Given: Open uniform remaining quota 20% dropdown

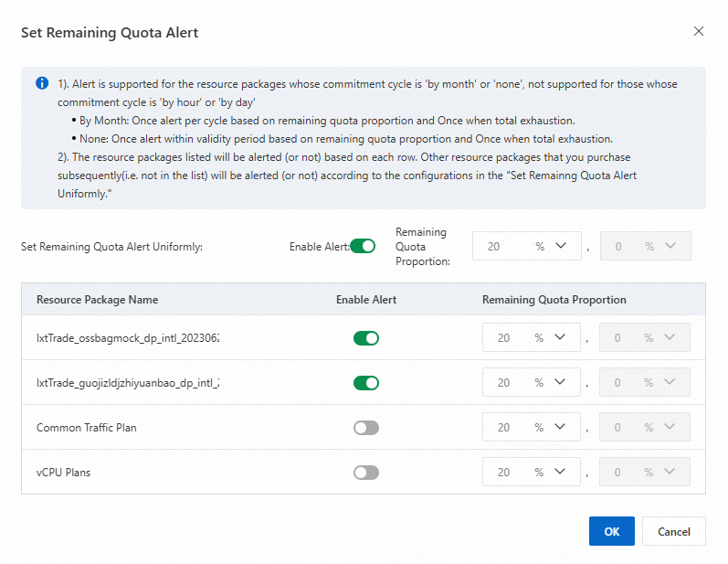Looking at the screenshot, I should 560,246.
